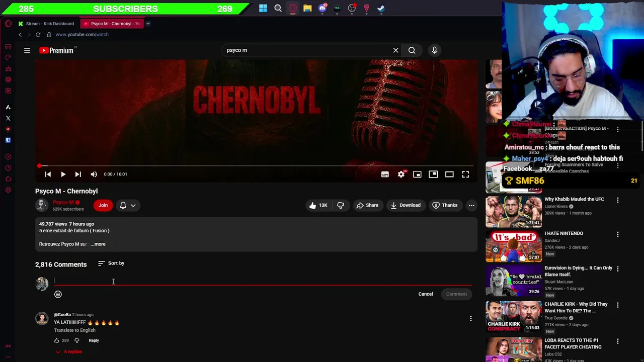
Task: Focus the add-a-comment input field
Action: [263, 281]
